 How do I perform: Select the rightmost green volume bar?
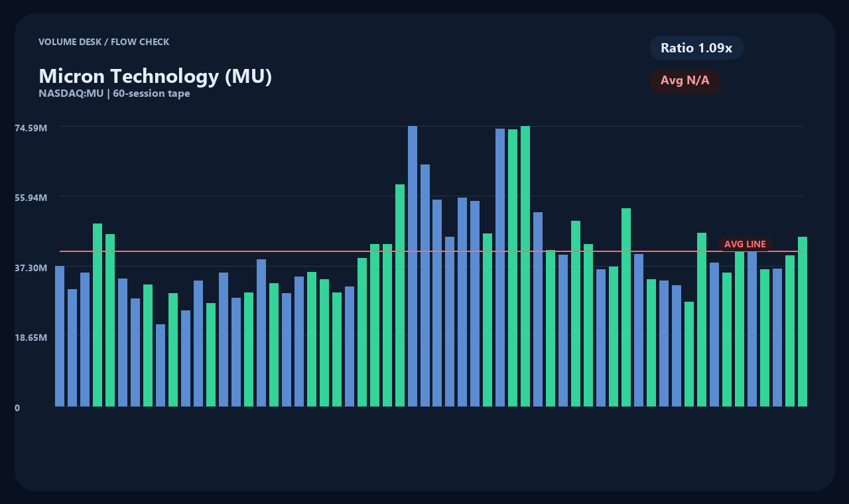(x=803, y=322)
